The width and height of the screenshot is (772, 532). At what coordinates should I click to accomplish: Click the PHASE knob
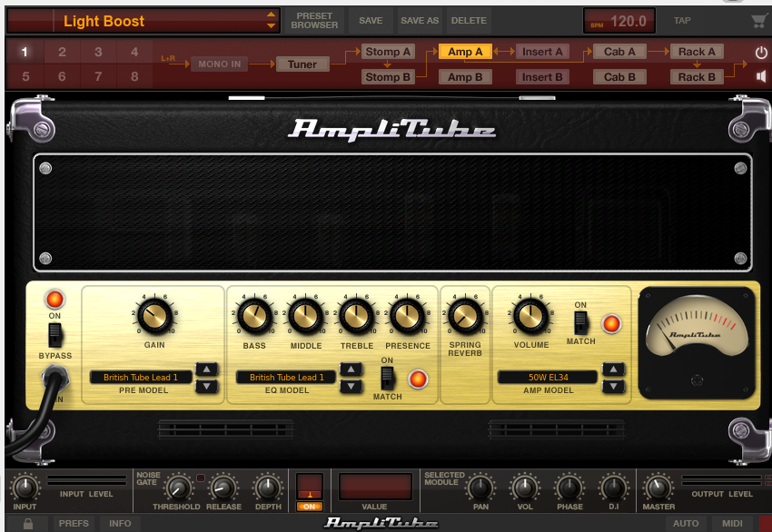(569, 488)
